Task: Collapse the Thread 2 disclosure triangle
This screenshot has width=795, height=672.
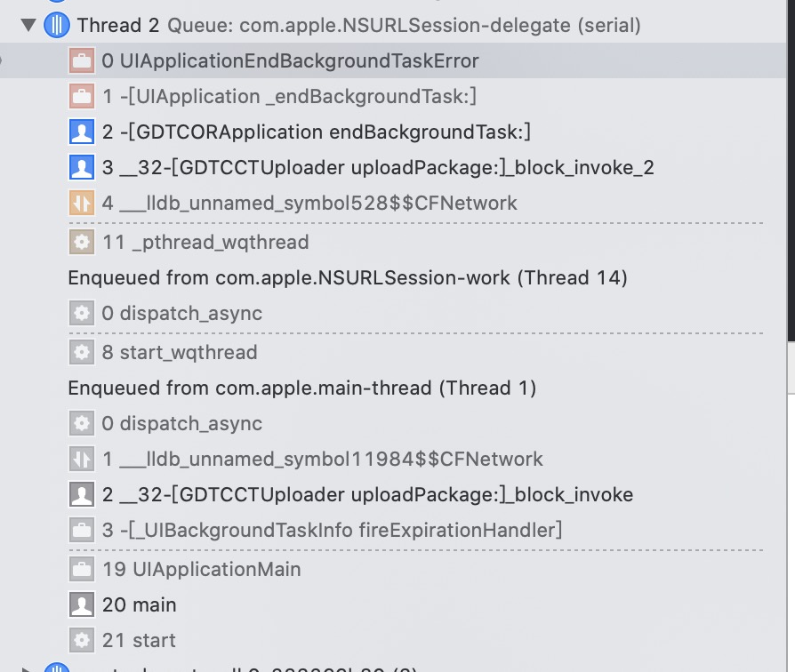Action: [x=28, y=25]
